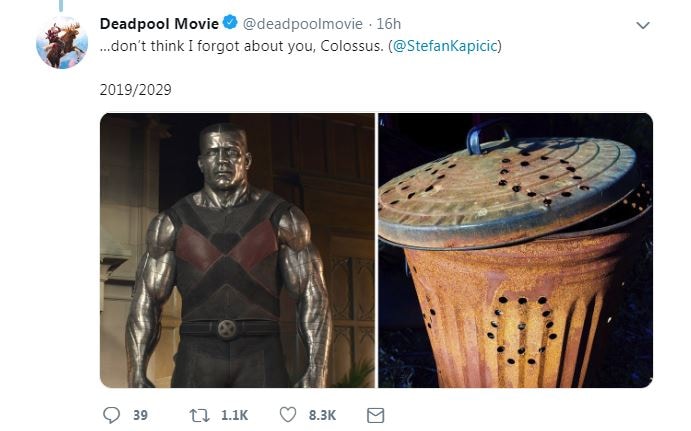This screenshot has height=431, width=691.
Task: Click the thread connector line above avatar
Action: click(61, 5)
